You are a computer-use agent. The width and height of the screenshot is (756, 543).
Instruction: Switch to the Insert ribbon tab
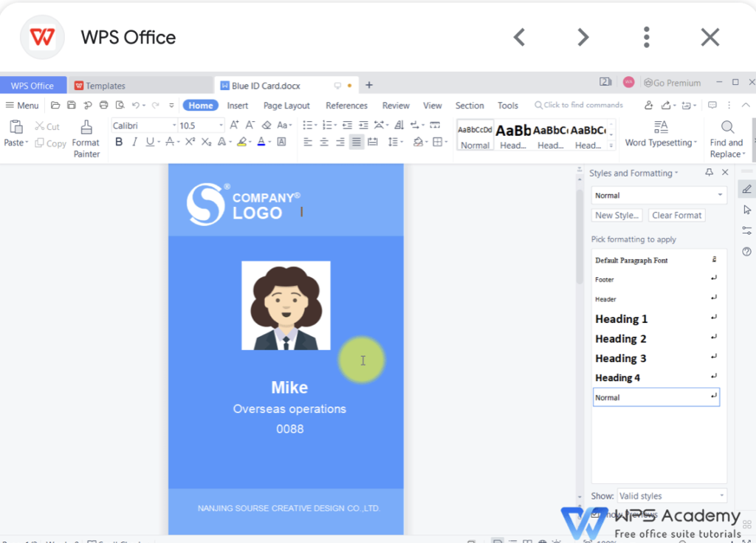click(237, 106)
